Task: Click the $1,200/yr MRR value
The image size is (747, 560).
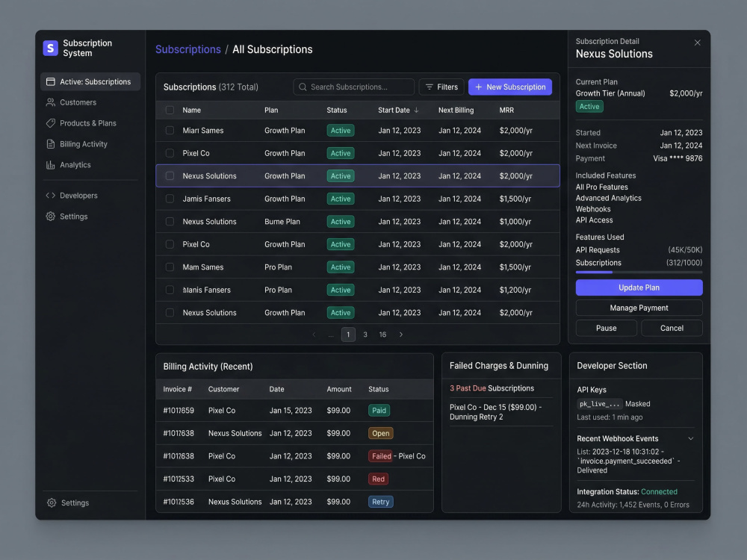Action: point(515,290)
